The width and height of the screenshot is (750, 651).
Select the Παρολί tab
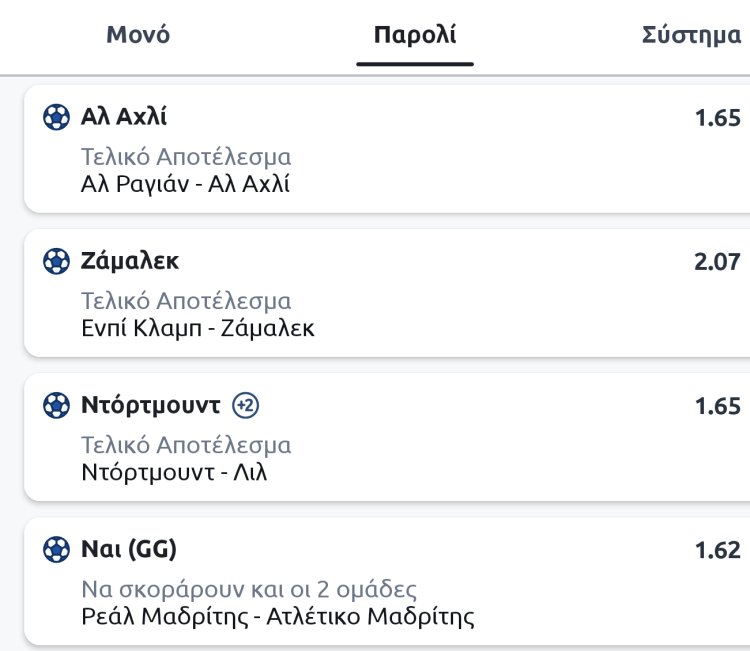[x=414, y=36]
